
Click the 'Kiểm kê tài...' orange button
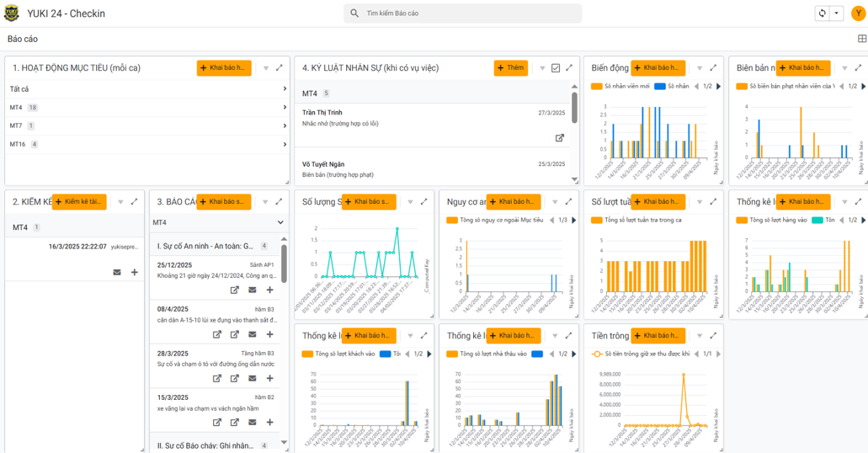point(79,202)
